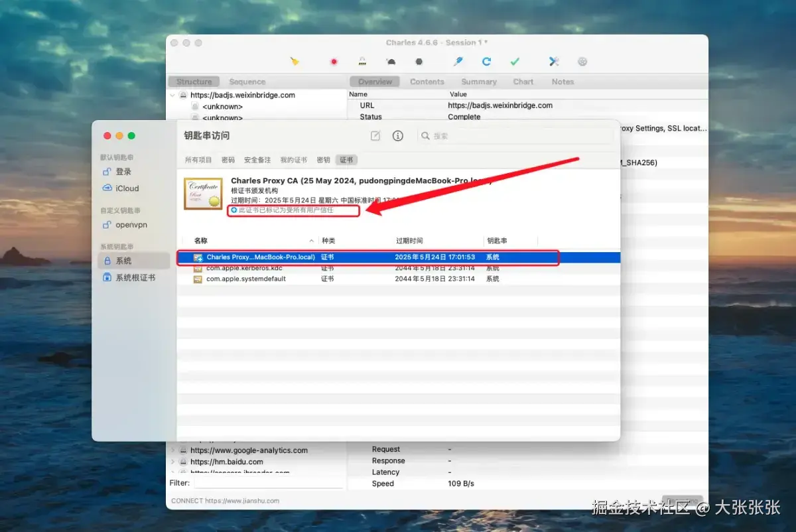Click the Charles Proxy CA certificate title
This screenshot has height=532, width=796.
pos(362,180)
